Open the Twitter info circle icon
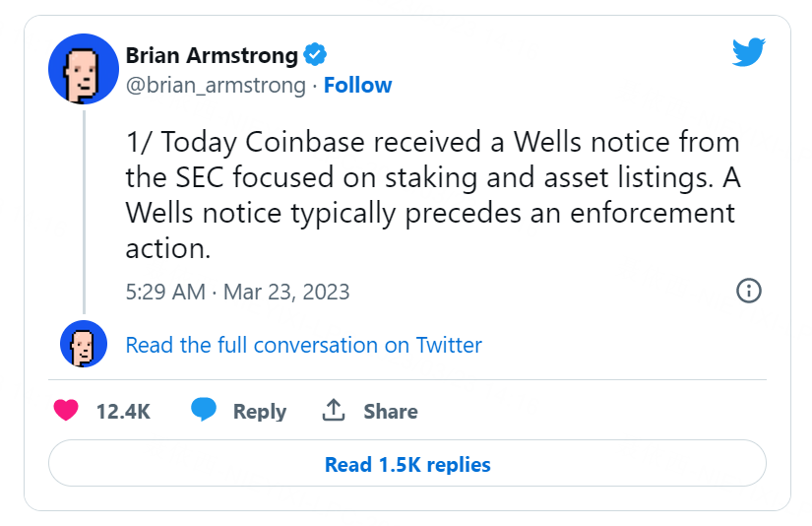 [748, 291]
